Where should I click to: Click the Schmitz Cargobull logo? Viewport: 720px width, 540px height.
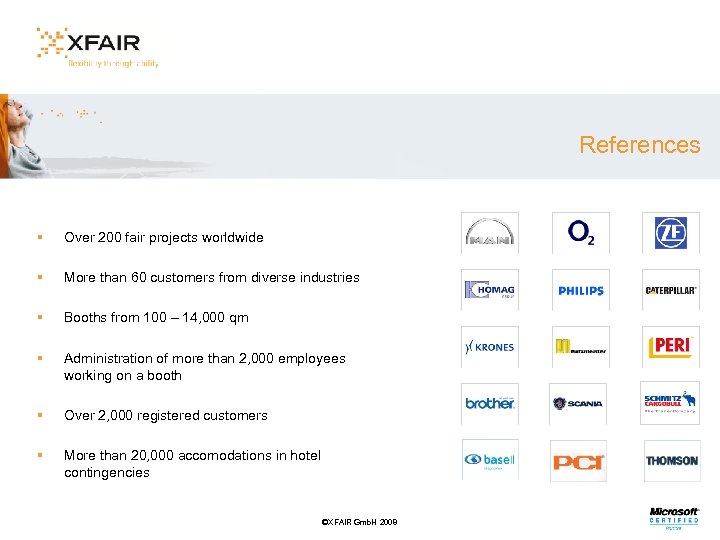[670, 403]
